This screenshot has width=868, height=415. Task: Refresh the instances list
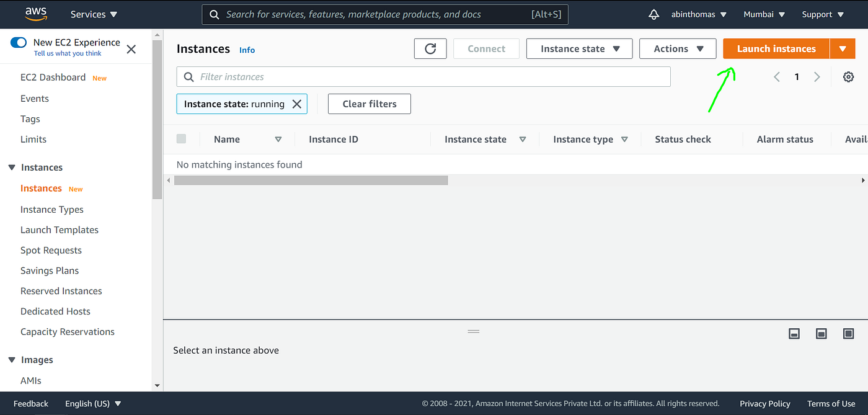(x=430, y=48)
